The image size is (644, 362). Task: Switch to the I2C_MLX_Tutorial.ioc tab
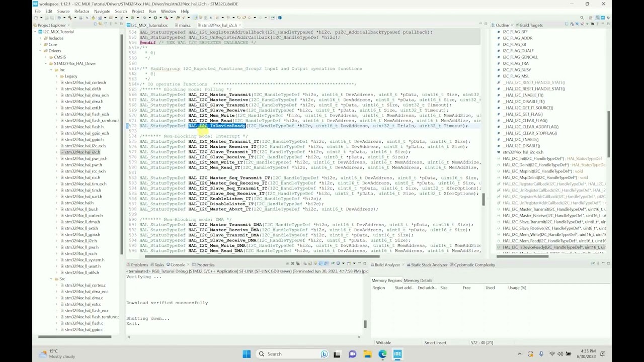pos(147,25)
